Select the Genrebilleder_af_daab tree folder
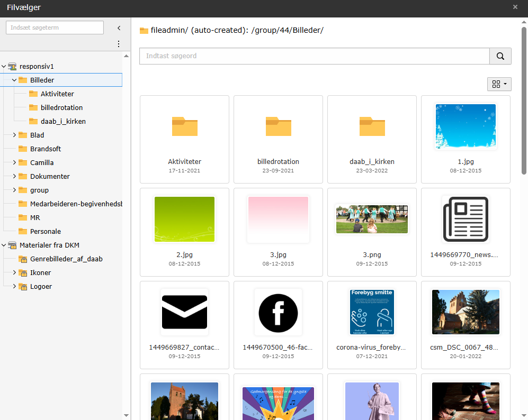The width and height of the screenshot is (528, 420). pos(66,259)
